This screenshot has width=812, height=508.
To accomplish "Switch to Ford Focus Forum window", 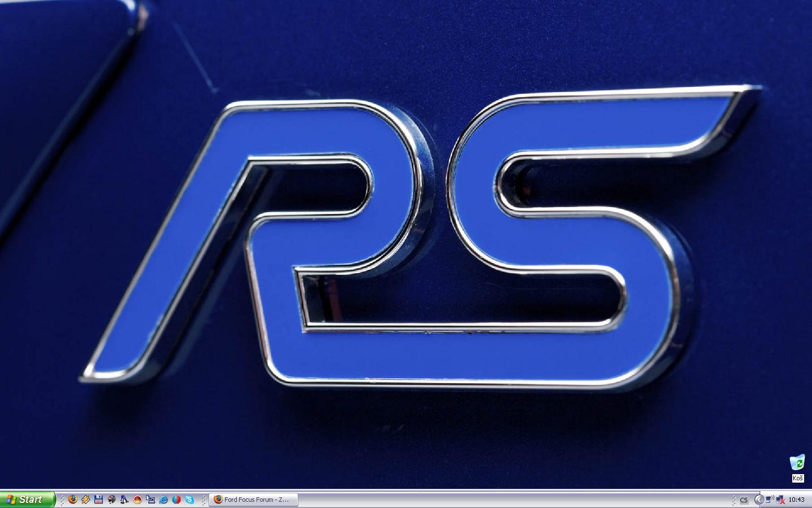I will tap(254, 500).
